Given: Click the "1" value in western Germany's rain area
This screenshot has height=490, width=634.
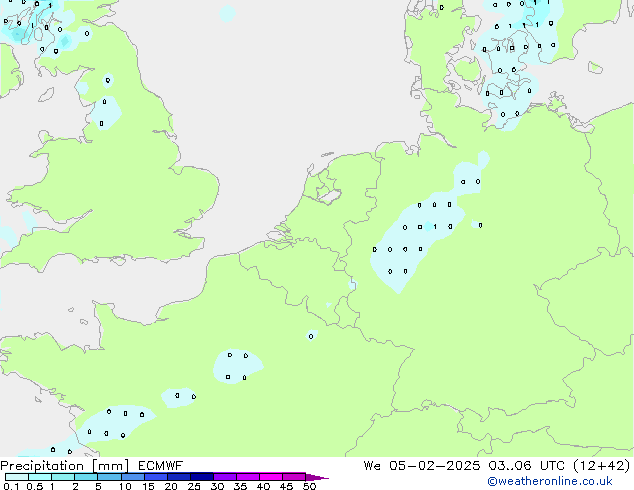Looking at the screenshot, I should click(x=435, y=227).
